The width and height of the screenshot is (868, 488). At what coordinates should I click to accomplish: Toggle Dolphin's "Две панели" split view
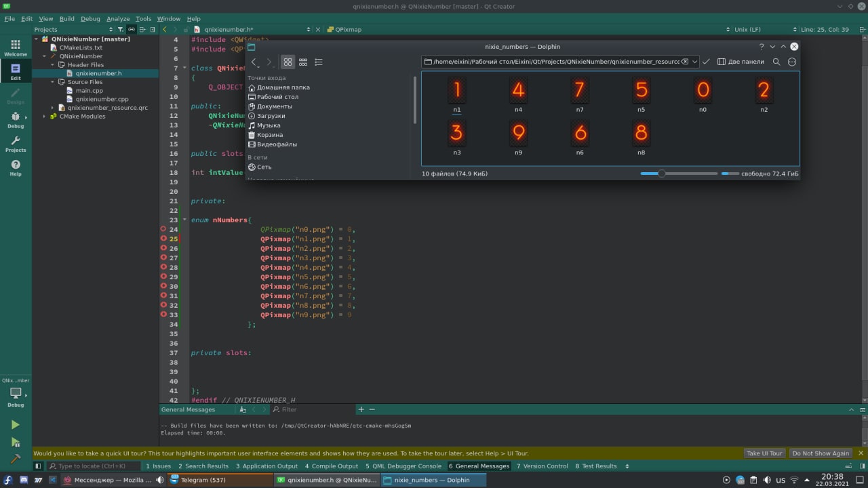coord(741,62)
